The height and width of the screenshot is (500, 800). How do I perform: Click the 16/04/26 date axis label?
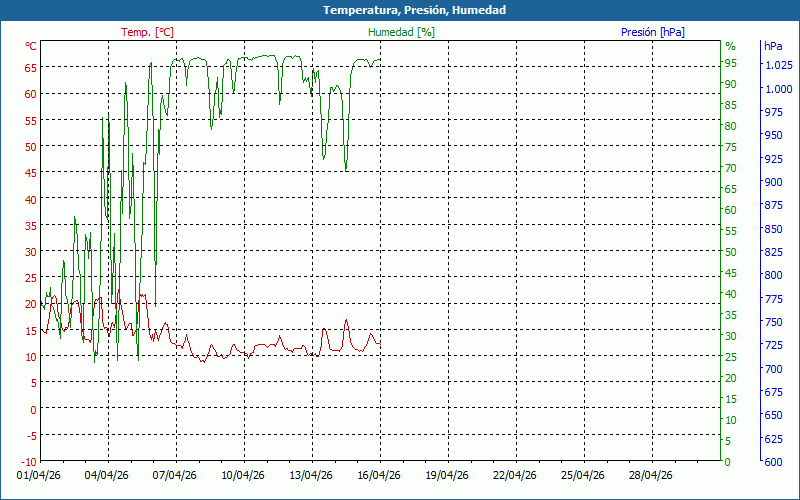pos(379,476)
